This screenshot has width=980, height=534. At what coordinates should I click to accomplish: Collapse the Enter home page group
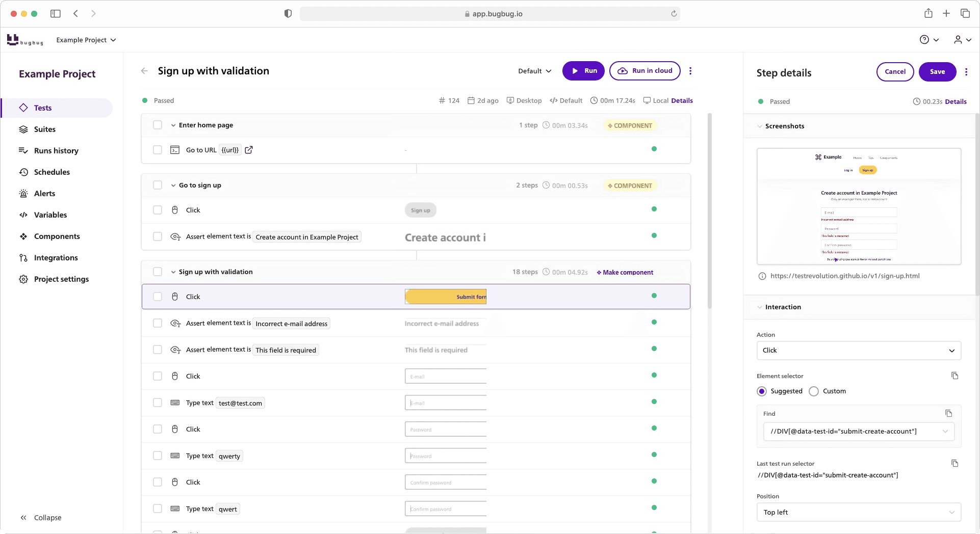tap(173, 125)
